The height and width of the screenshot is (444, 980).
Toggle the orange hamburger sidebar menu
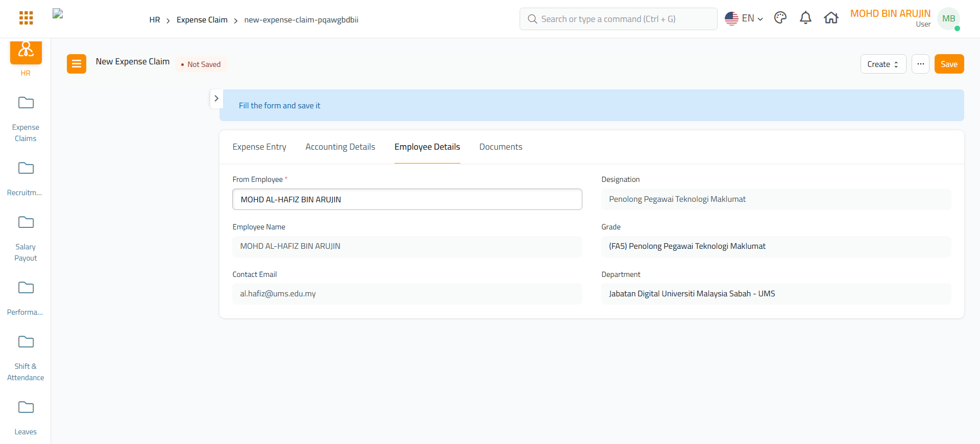tap(77, 64)
